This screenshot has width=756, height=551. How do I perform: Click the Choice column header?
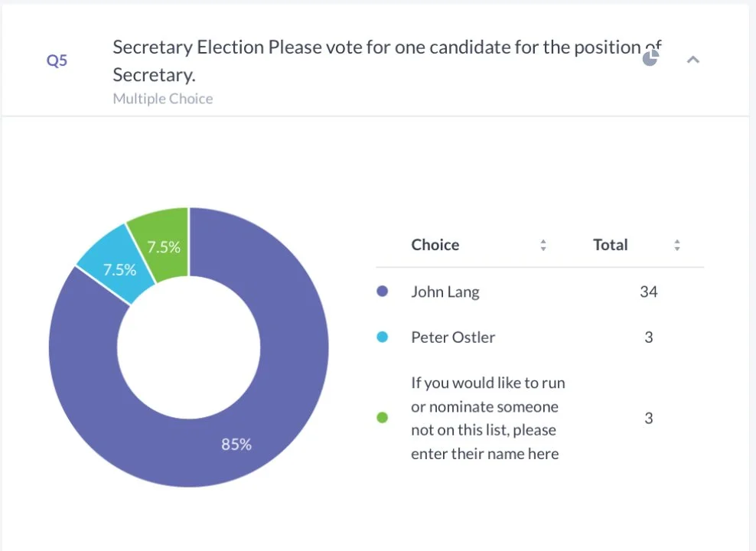[x=435, y=245]
